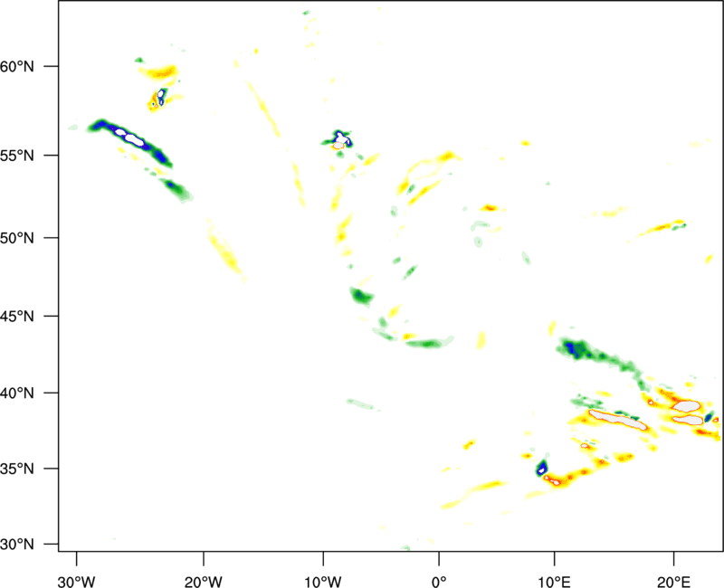Click the 20°E longitude label

[x=673, y=582]
